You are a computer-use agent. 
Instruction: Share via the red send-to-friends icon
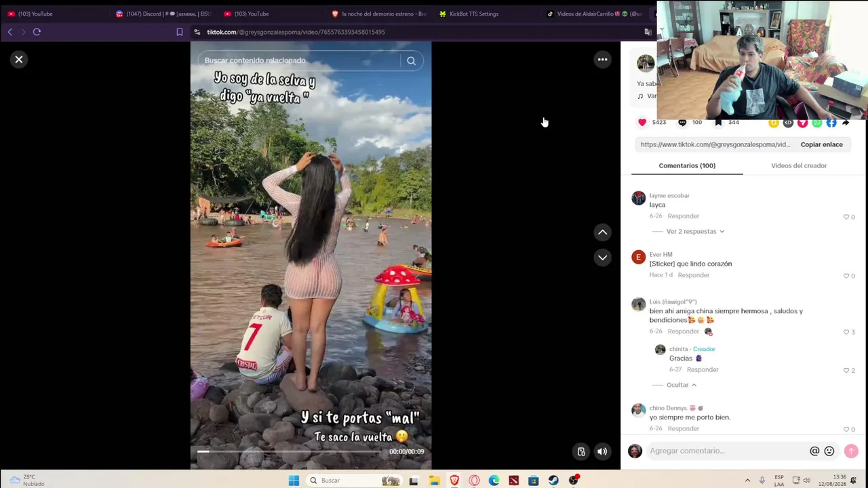point(802,123)
